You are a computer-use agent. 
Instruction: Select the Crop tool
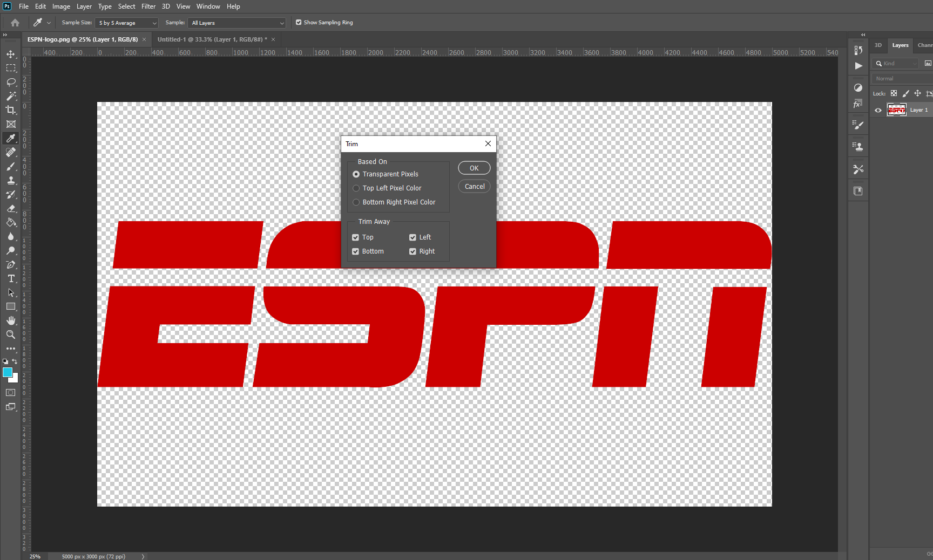click(x=11, y=110)
